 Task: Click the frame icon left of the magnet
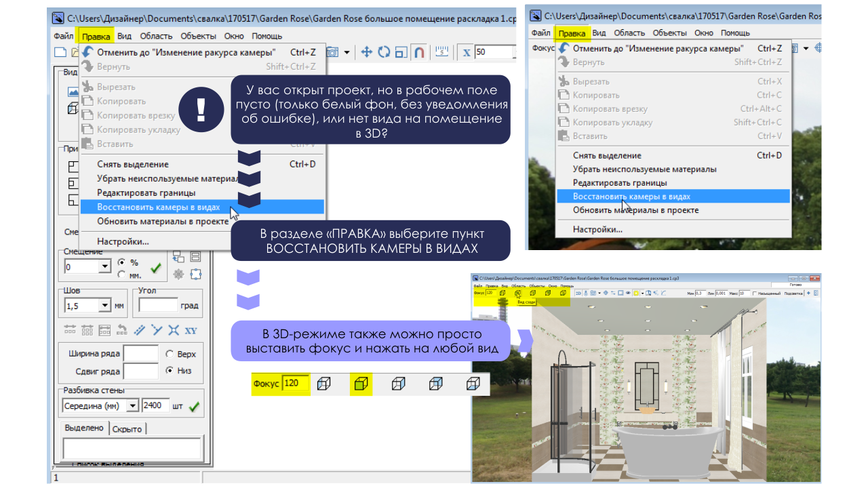[401, 52]
